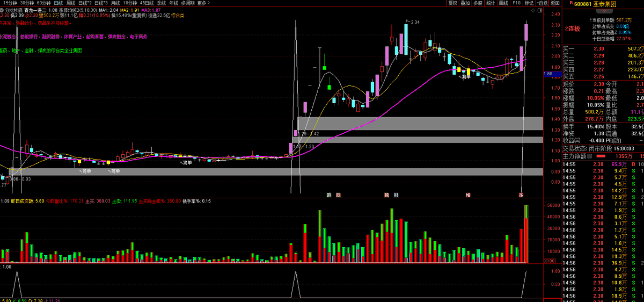Switch to the 30分钟 period tab
This screenshot has width=644, height=302.
(x=27, y=3)
